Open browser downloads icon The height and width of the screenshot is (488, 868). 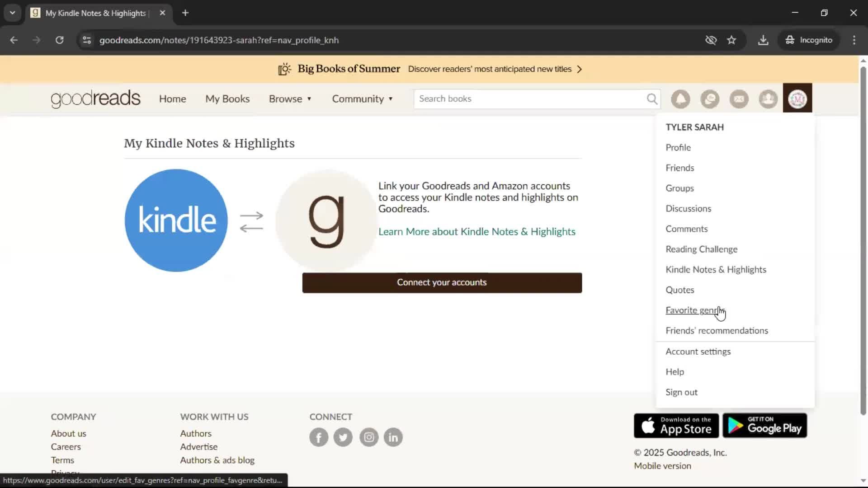763,40
